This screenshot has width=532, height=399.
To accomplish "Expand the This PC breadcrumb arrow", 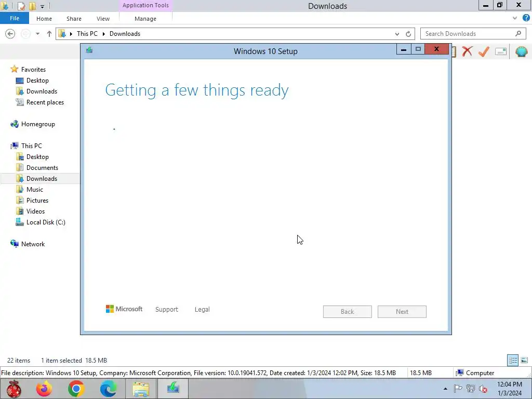I will (104, 34).
